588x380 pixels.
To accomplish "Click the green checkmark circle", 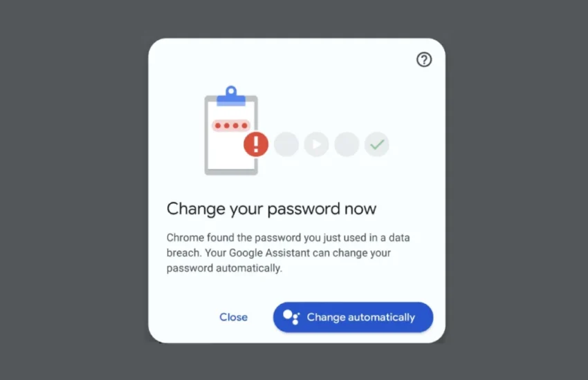I will tap(376, 144).
